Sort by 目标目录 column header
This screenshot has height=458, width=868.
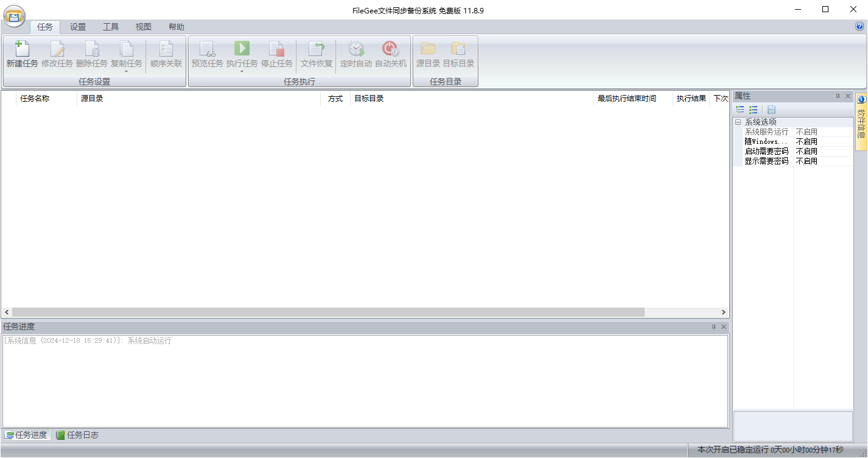[x=472, y=99]
